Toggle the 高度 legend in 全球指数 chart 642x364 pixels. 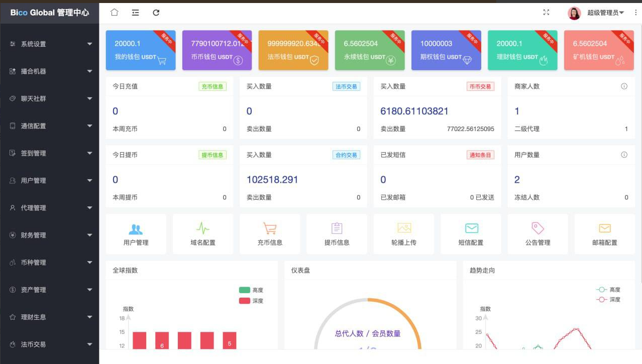click(251, 290)
